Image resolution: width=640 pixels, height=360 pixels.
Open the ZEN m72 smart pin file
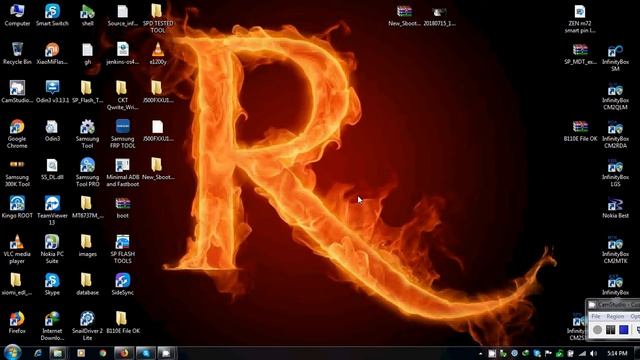tap(580, 18)
